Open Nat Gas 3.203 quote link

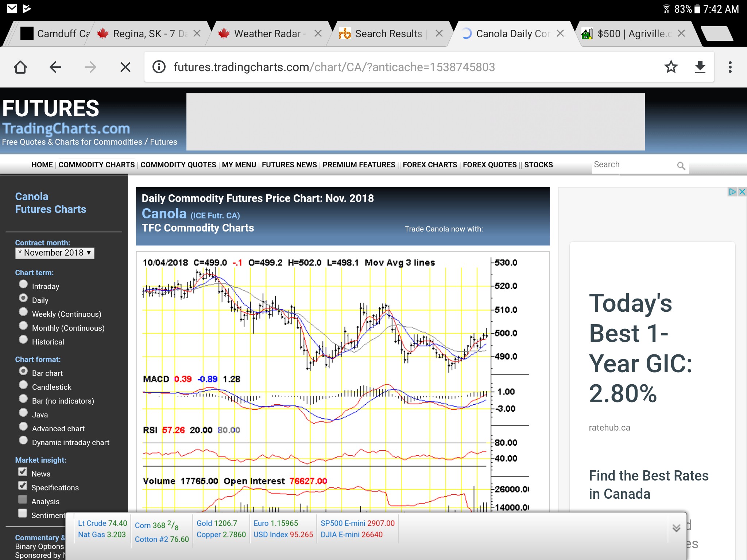102,534
